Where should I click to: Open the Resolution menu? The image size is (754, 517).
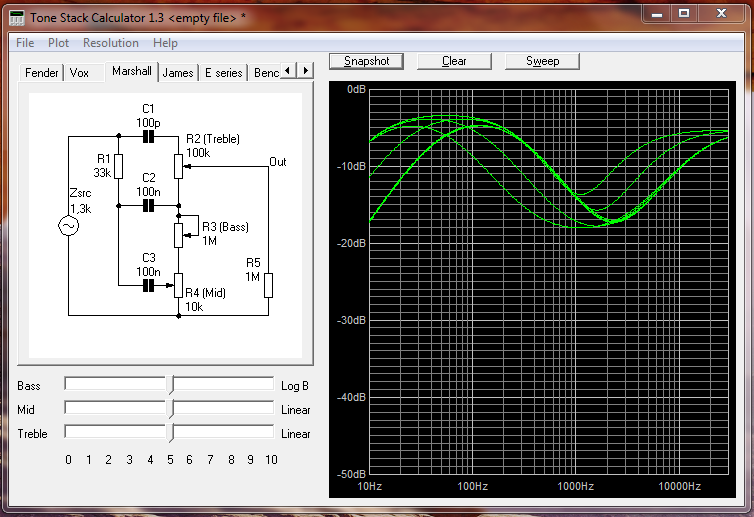pos(110,43)
